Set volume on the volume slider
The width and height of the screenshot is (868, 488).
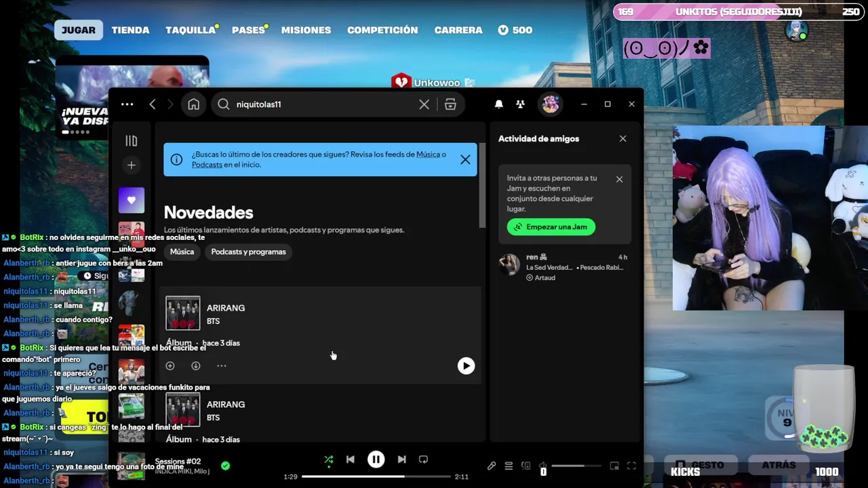[x=578, y=466]
